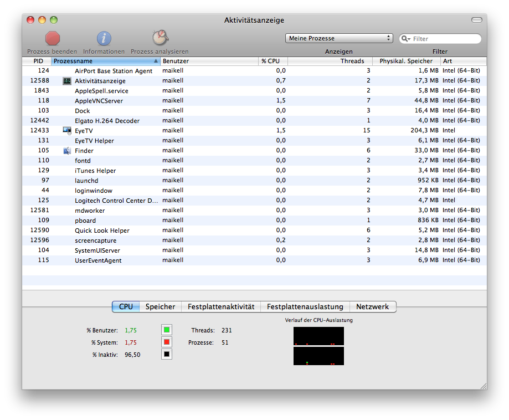Click the Prozess analysieren icon

tap(160, 38)
